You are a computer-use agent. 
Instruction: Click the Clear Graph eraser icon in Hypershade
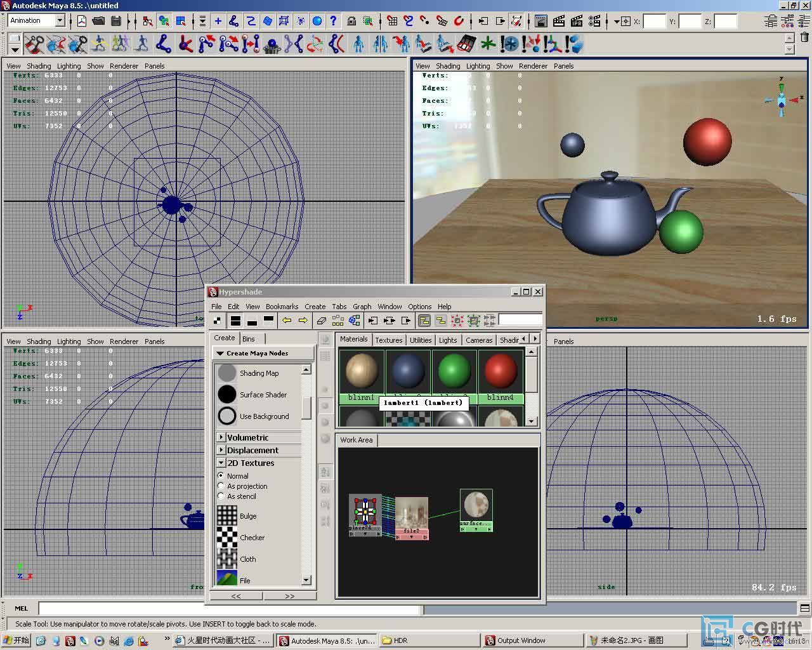coord(321,321)
